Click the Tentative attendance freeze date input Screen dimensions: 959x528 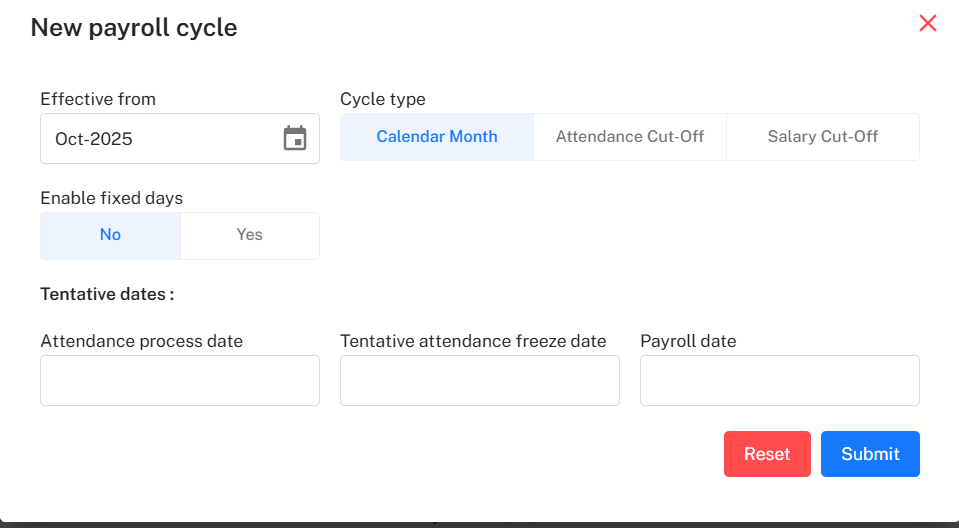click(480, 381)
